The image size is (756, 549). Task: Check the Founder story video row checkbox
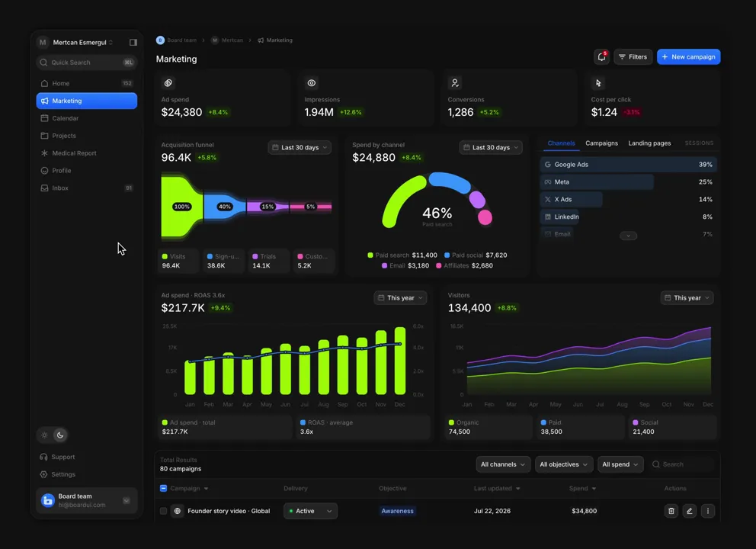point(163,511)
